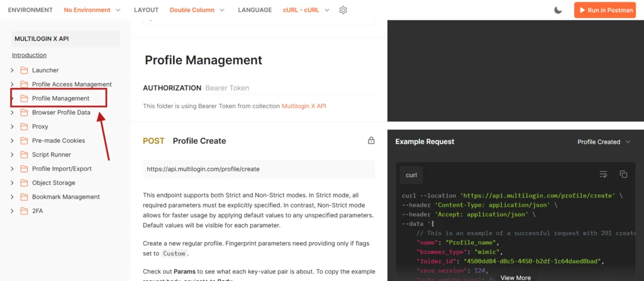Select the Proxy entry in the sidebar
The image size is (644, 281).
[x=40, y=126]
